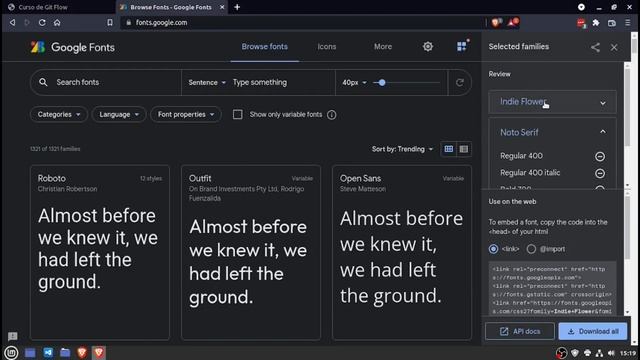The height and width of the screenshot is (360, 640).
Task: Remove Regular 400 italic style
Action: [x=600, y=173]
